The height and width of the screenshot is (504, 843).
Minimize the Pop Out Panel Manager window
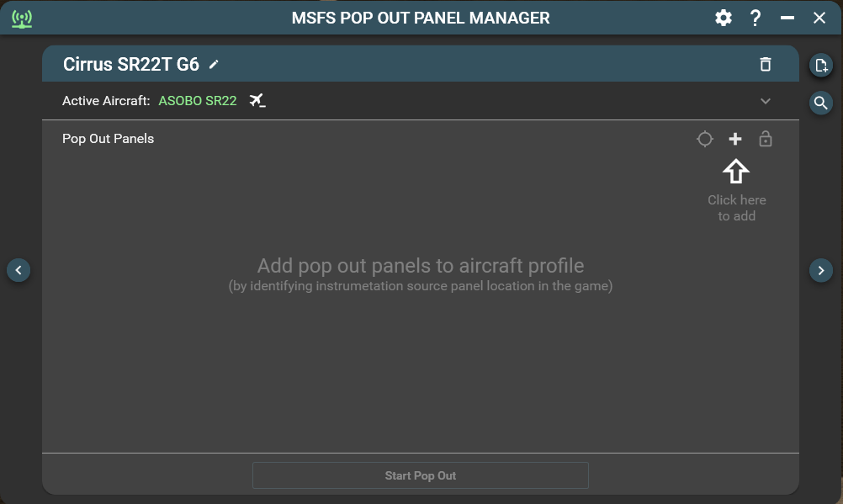point(787,18)
